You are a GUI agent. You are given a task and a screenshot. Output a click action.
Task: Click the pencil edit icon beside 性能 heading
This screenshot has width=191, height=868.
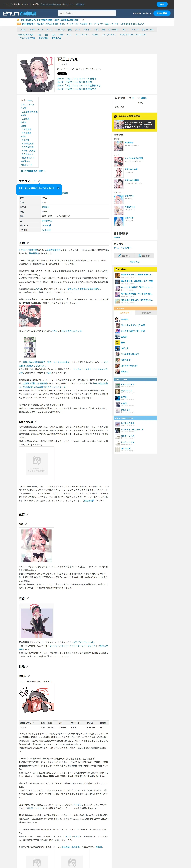(x=28, y=667)
